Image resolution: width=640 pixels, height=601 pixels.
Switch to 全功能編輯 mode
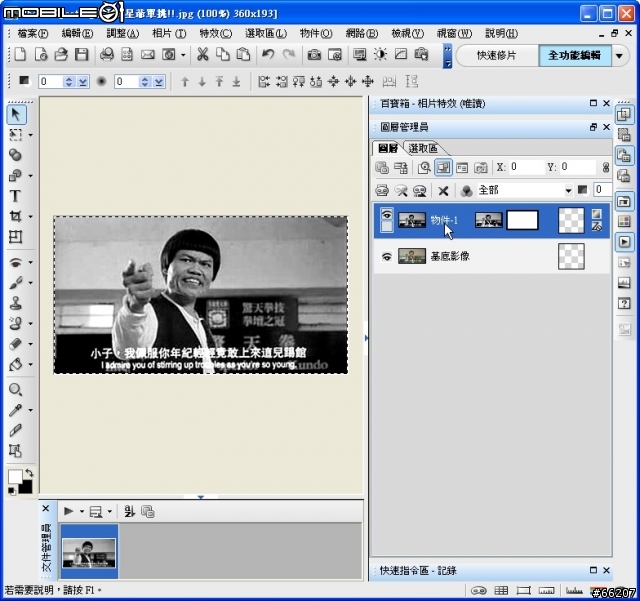click(574, 56)
